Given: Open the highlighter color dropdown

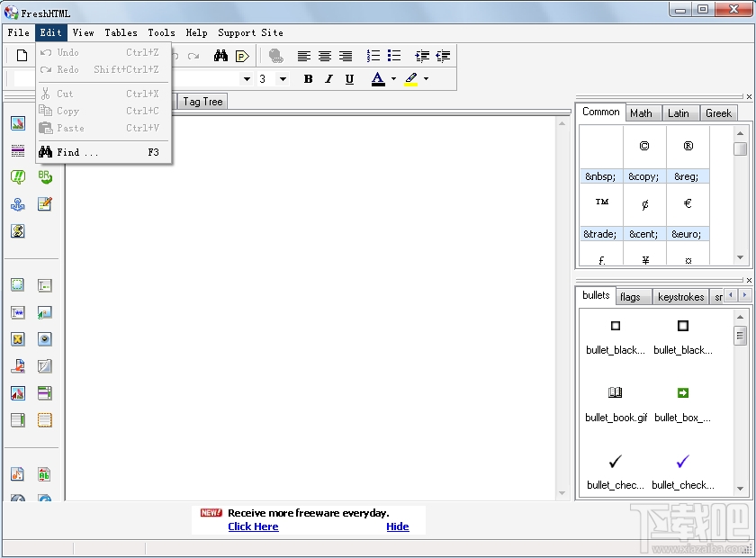Looking at the screenshot, I should click(x=425, y=79).
